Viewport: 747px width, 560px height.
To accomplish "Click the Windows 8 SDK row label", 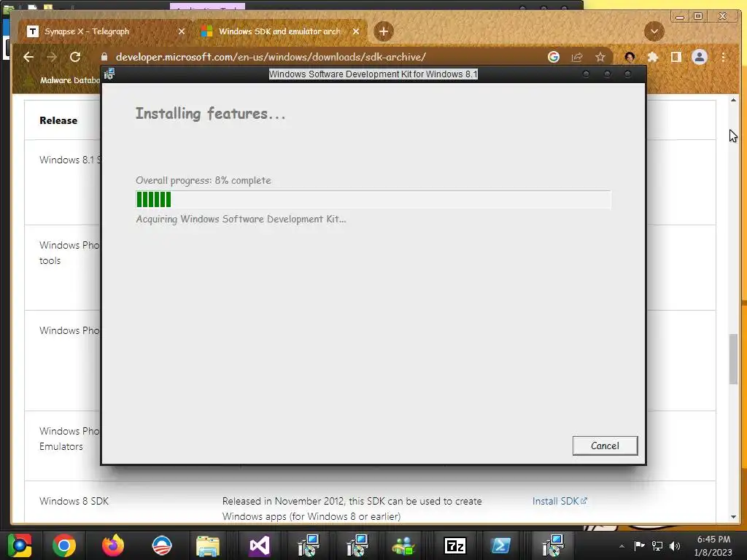I will 74,501.
